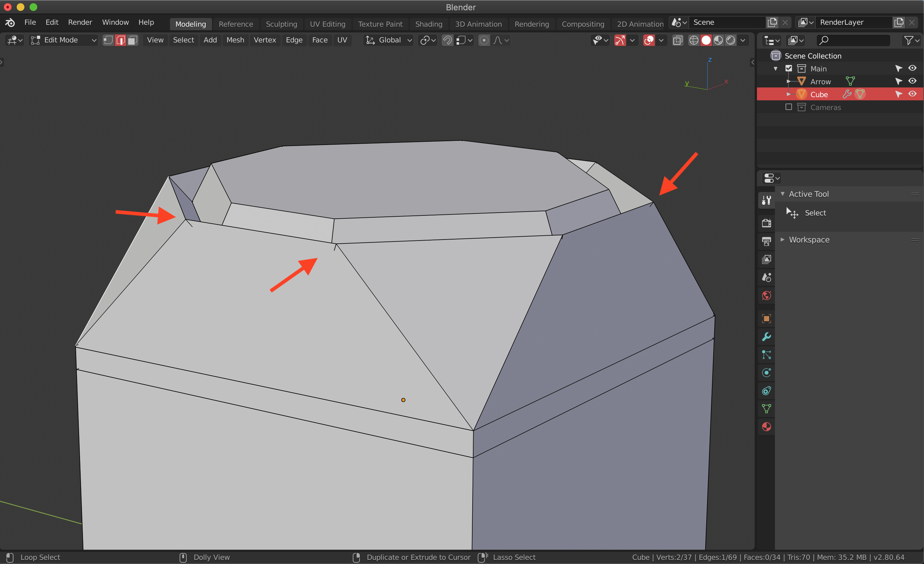This screenshot has height=564, width=924.
Task: Switch to wireframe shading
Action: point(694,40)
